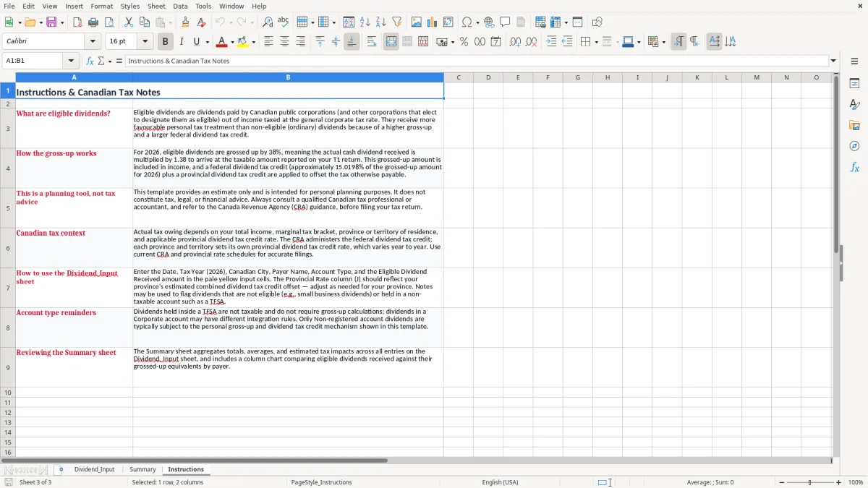Screen dimensions: 868x488
Task: Open the Sheet menu
Action: [x=156, y=6]
